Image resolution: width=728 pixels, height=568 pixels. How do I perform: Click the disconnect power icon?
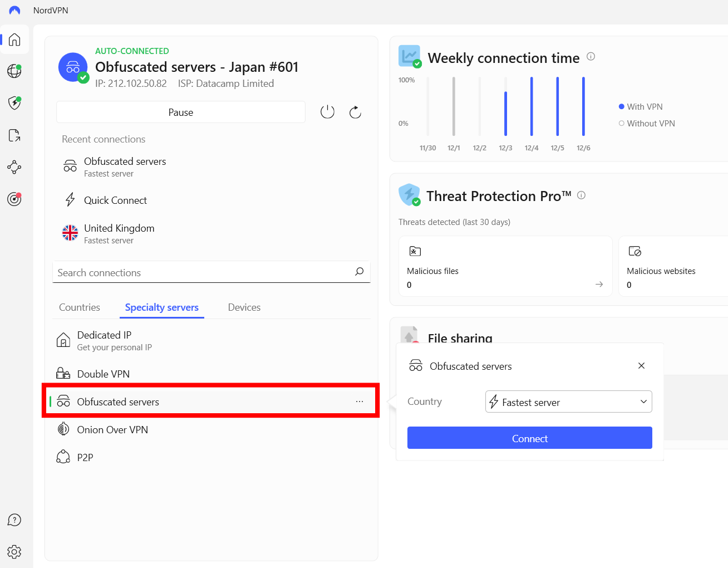(x=327, y=112)
